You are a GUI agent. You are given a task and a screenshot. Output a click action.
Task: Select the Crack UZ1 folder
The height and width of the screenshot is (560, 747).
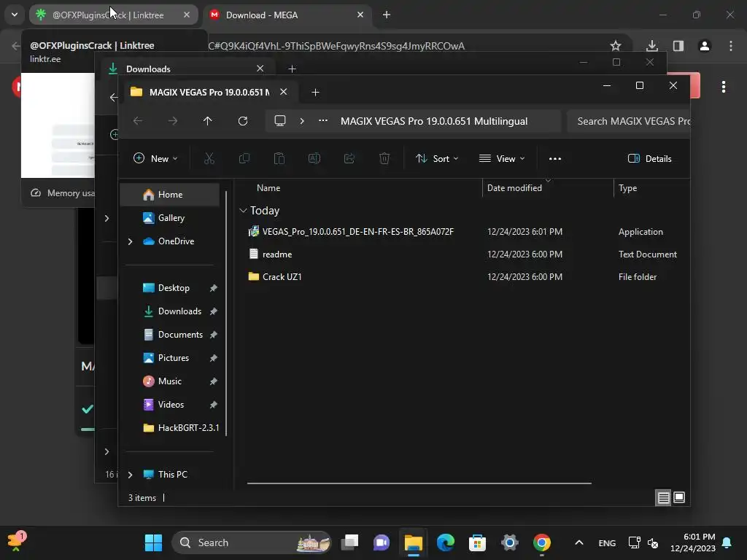tap(275, 276)
